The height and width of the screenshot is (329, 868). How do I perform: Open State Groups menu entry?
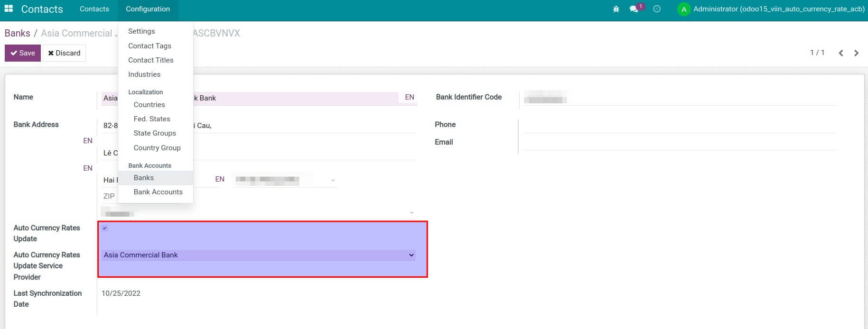point(155,133)
